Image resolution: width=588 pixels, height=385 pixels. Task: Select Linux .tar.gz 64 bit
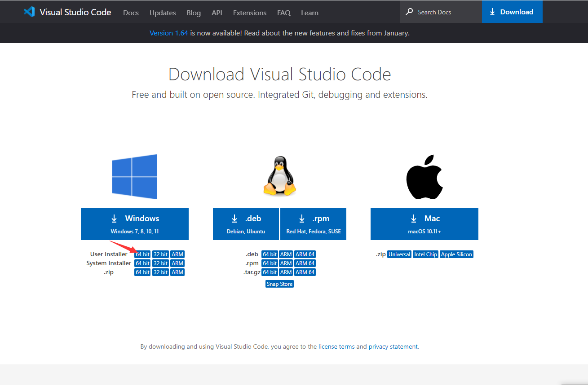pos(270,272)
